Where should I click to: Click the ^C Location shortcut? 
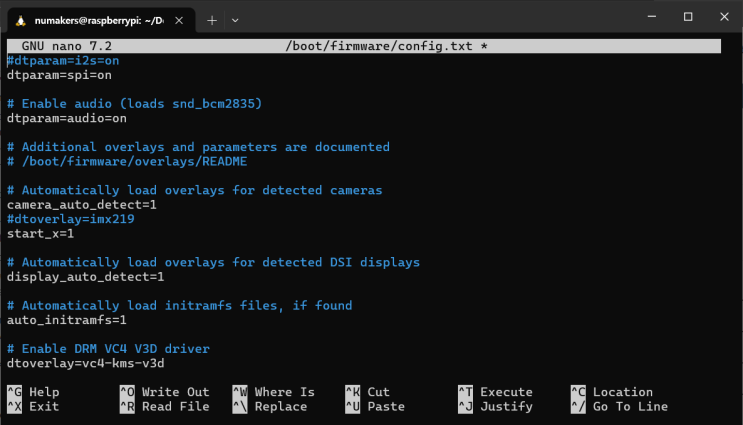(x=612, y=392)
